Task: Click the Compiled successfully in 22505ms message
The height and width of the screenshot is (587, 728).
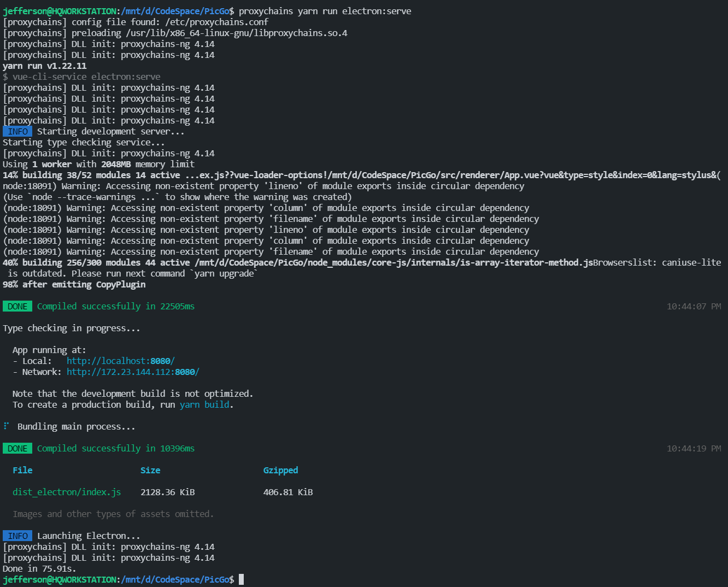Action: click(x=115, y=306)
